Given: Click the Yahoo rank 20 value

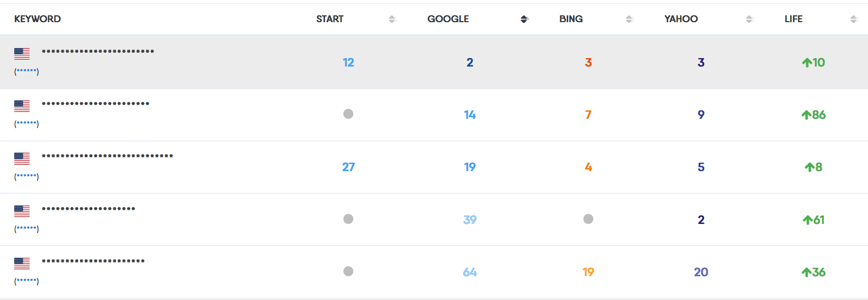Looking at the screenshot, I should [701, 273].
